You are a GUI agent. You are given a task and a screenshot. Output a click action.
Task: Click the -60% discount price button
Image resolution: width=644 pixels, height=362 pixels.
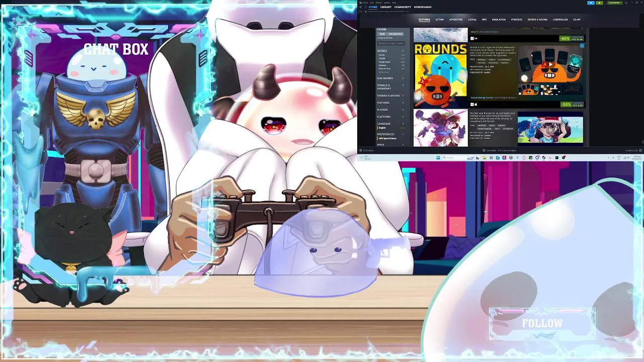pyautogui.click(x=572, y=39)
